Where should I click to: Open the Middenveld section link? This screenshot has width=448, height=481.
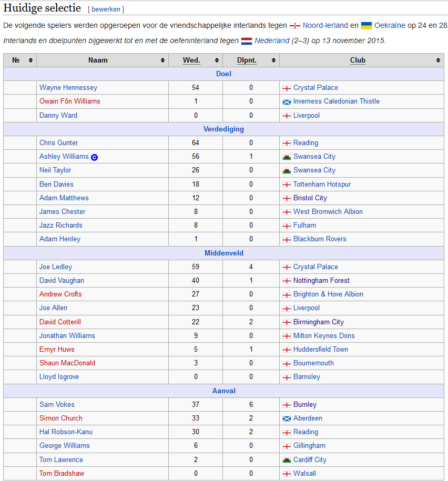[x=223, y=253]
